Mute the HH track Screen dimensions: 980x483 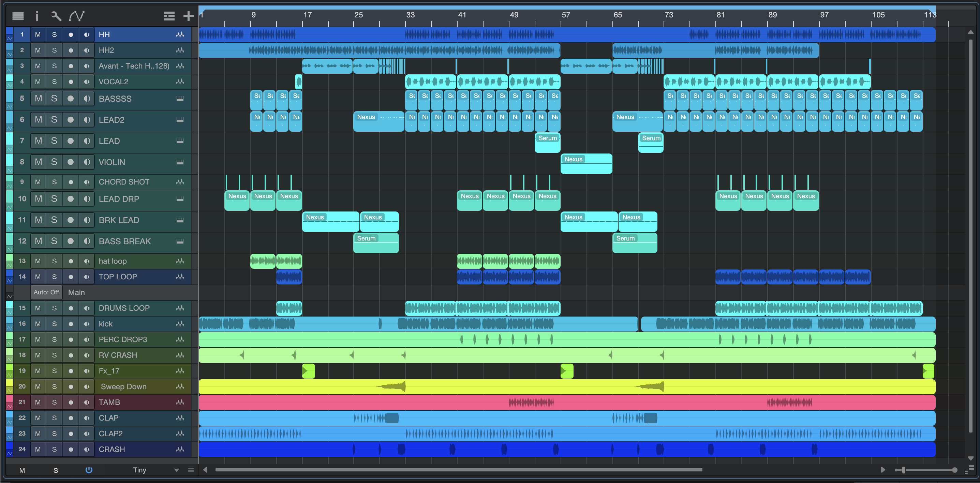38,35
